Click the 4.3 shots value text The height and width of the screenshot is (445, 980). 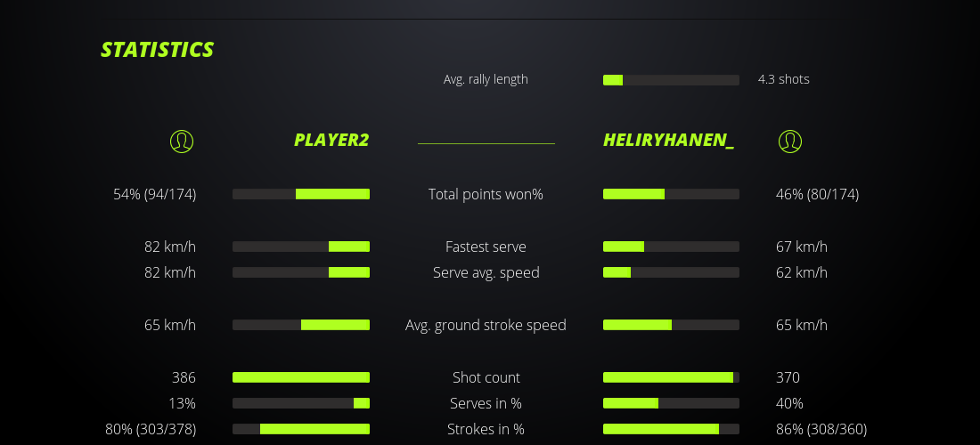[x=783, y=79]
